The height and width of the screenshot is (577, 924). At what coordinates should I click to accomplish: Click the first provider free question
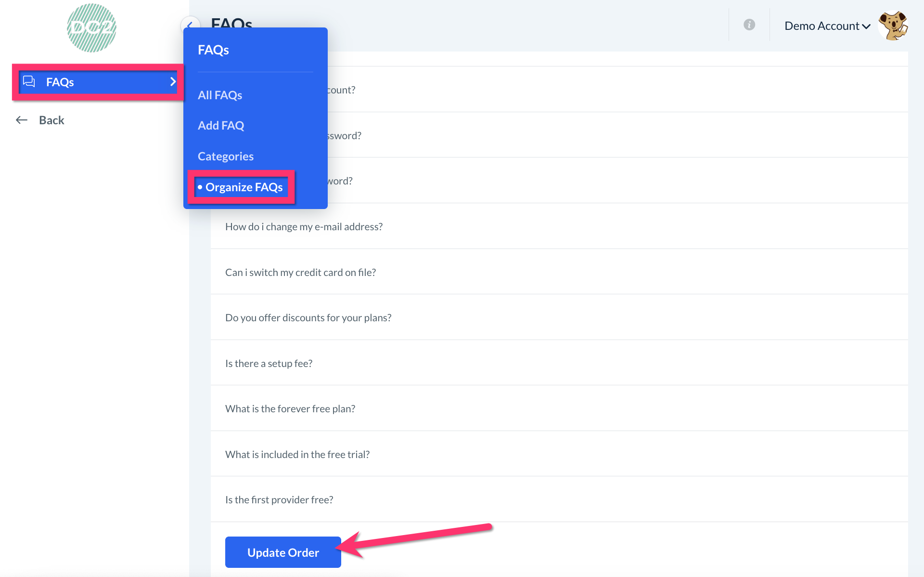click(279, 499)
